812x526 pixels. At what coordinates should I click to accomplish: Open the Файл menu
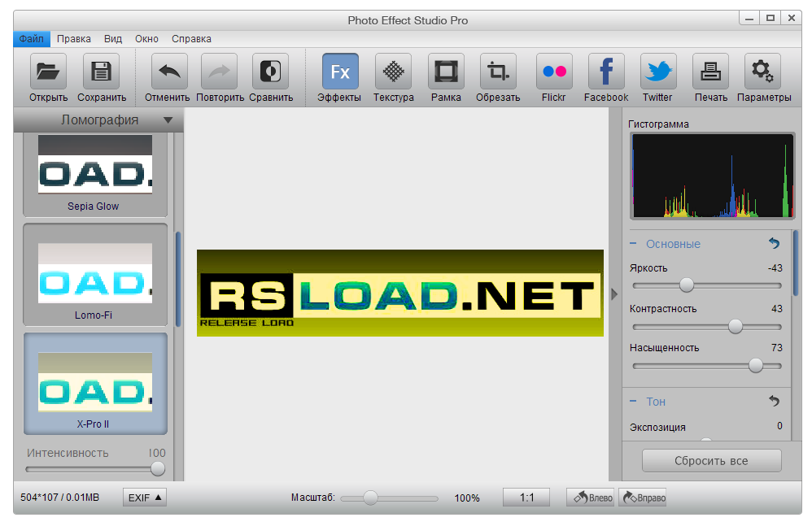pyautogui.click(x=32, y=39)
